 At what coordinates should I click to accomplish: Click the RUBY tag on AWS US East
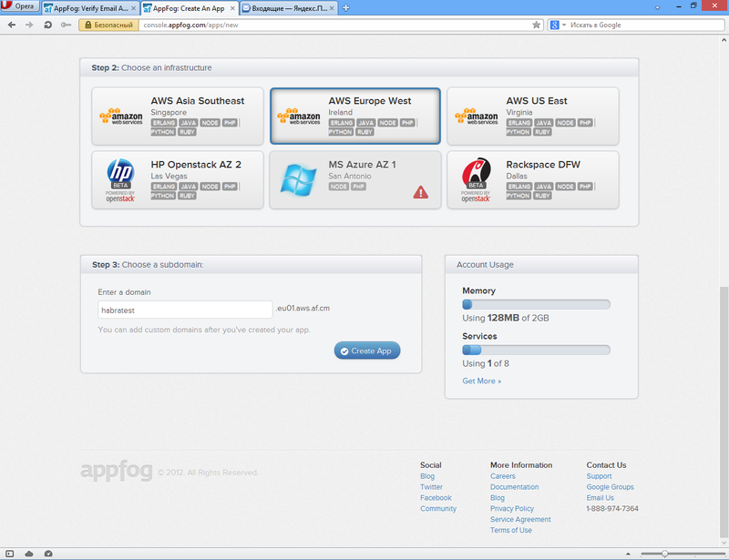(542, 132)
